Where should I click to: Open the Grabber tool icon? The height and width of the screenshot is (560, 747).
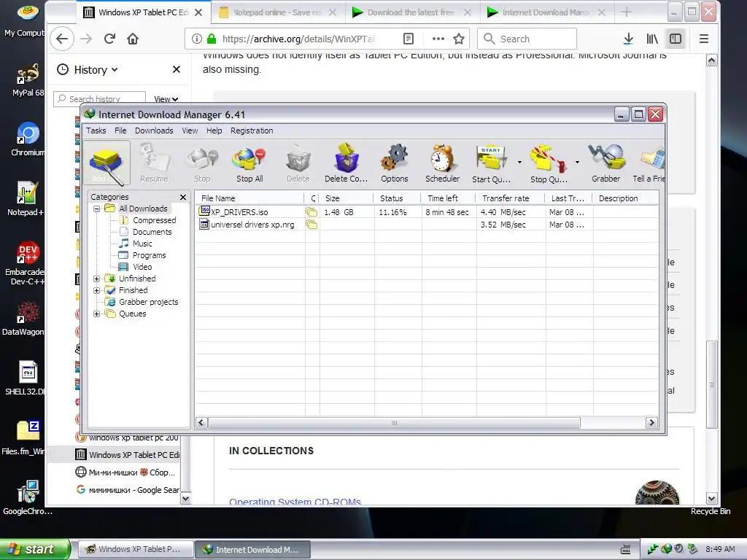pyautogui.click(x=606, y=164)
